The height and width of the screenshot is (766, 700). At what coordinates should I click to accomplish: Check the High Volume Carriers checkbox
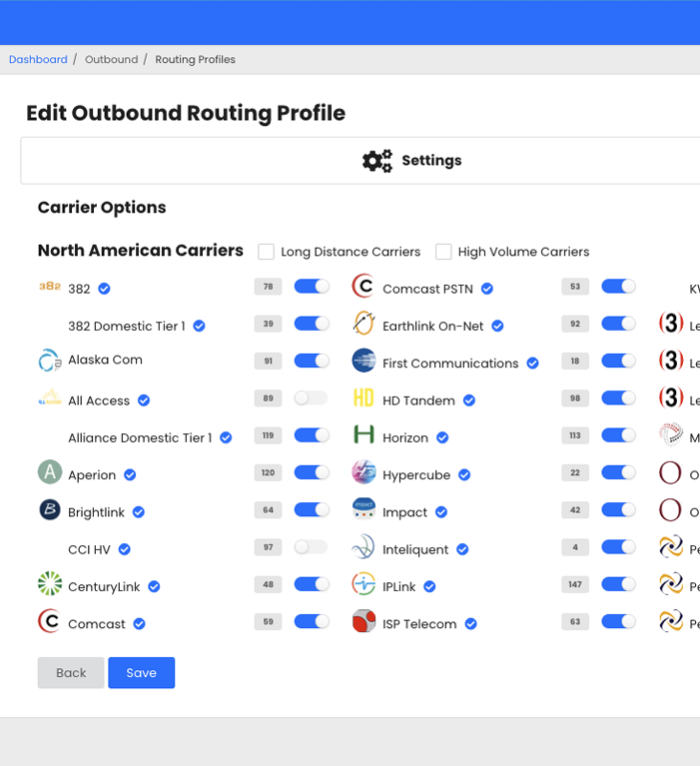tap(443, 252)
